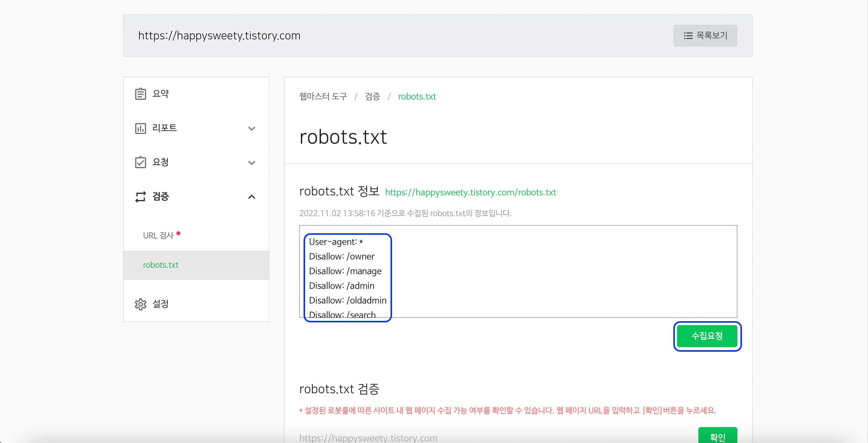
Task: Click the red robots rule instruction text
Action: point(508,411)
